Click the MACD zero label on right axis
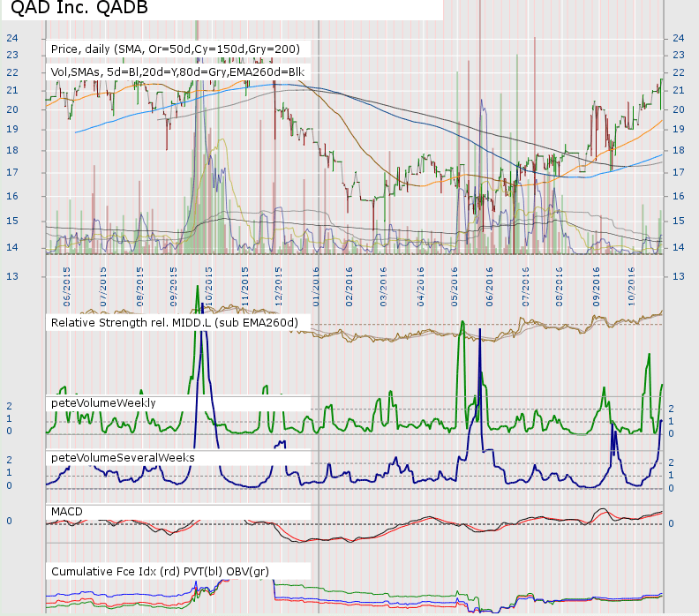 coord(671,523)
